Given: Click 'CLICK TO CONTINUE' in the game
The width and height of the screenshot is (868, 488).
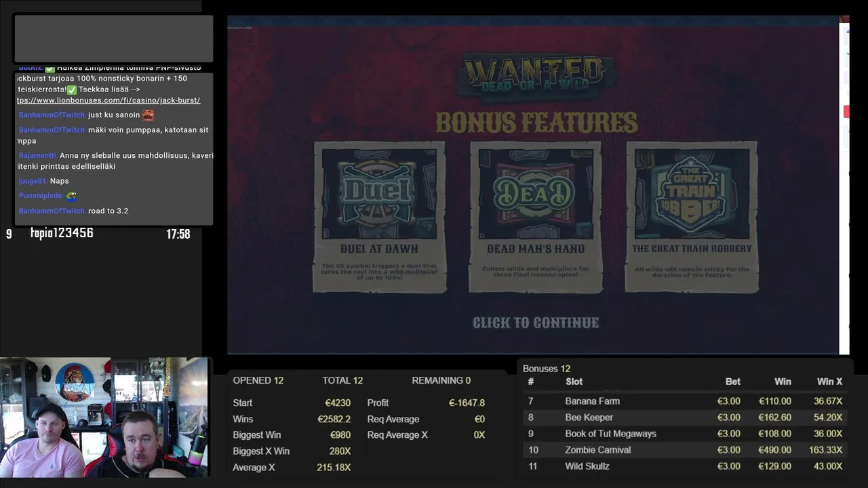Looking at the screenshot, I should coord(536,323).
